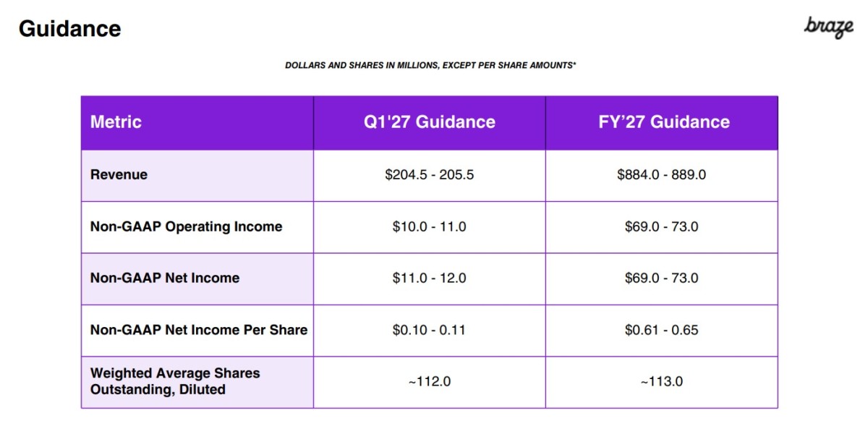
Task: Click the braze logo
Action: pyautogui.click(x=828, y=27)
